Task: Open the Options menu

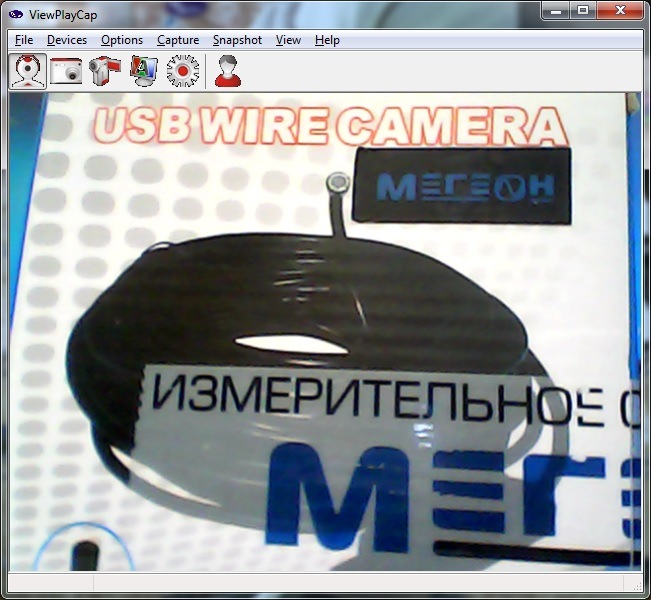Action: tap(122, 40)
